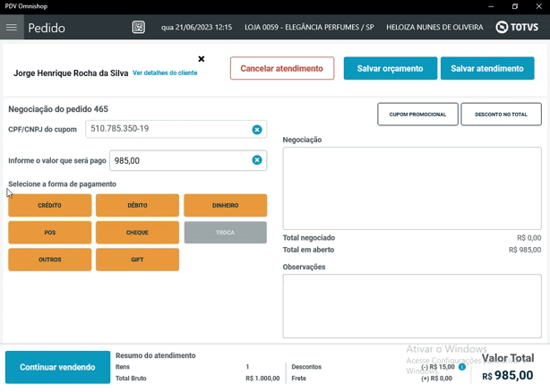Focus the valor que será pago input
Viewport: 550px width, 392px height.
tap(188, 160)
